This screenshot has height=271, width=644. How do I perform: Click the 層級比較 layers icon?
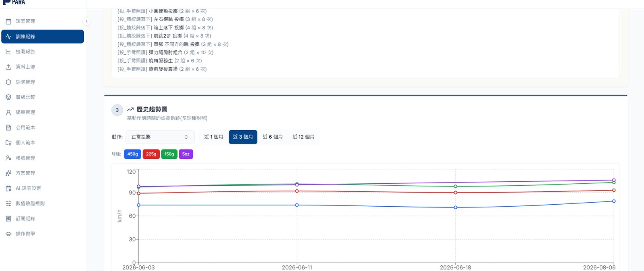point(8,97)
